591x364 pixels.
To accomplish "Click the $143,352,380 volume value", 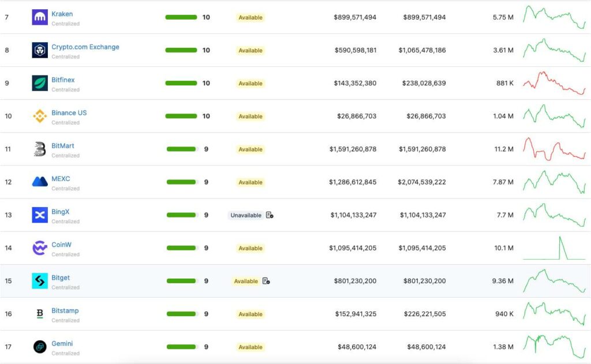I will [355, 83].
